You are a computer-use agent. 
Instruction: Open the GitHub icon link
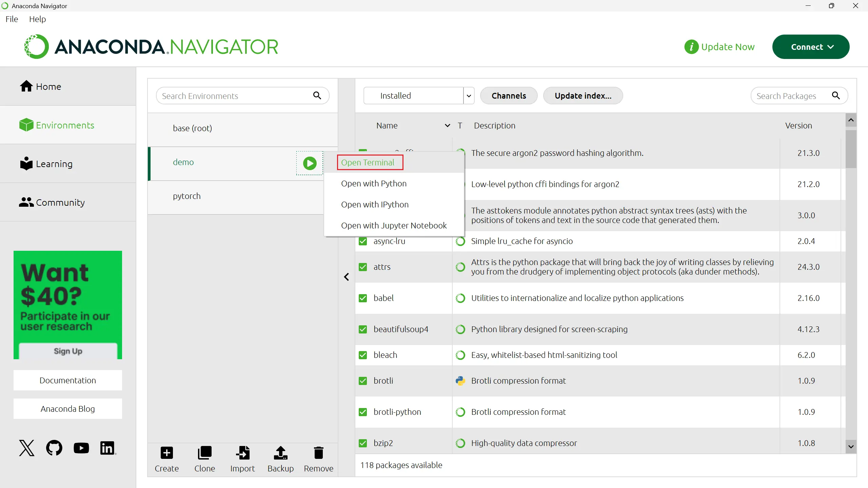pyautogui.click(x=54, y=448)
